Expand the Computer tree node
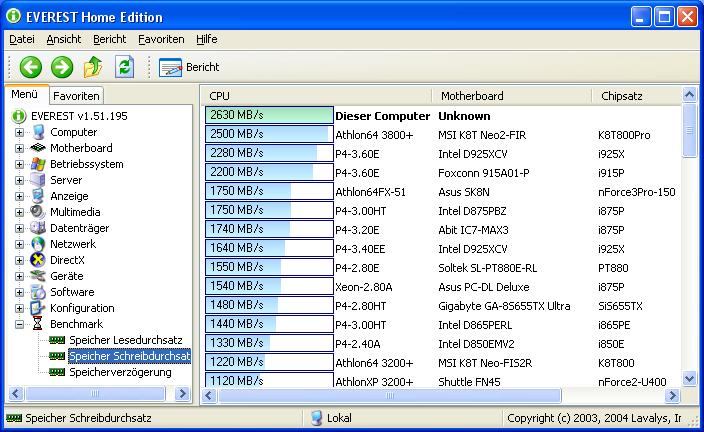The width and height of the screenshot is (704, 432). pyautogui.click(x=19, y=132)
